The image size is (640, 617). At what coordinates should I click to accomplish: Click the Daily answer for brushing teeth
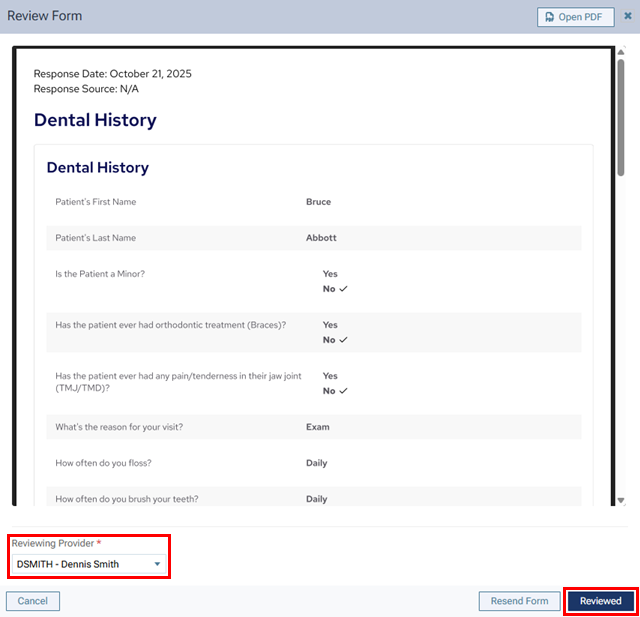[316, 499]
